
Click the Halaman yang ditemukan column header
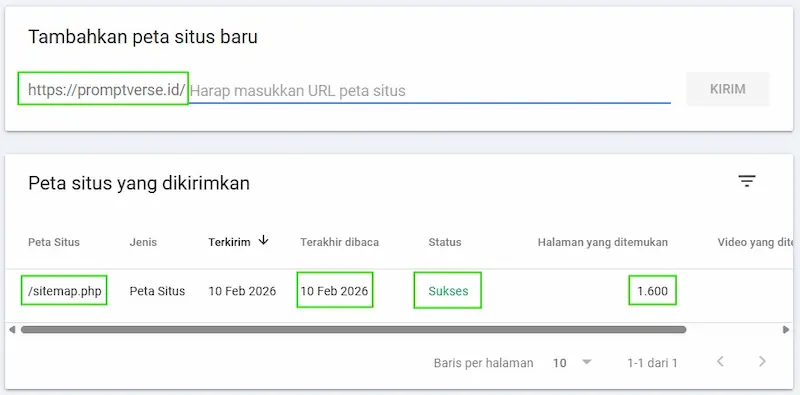[x=603, y=242]
